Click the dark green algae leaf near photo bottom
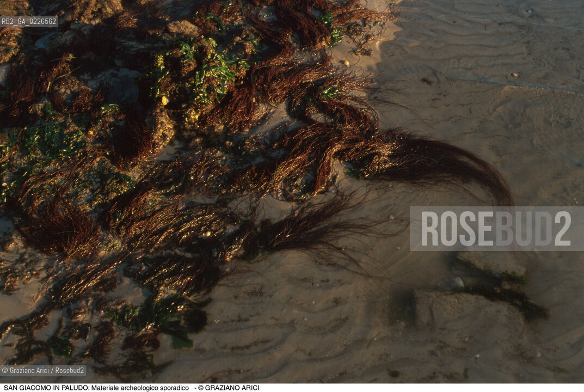The image size is (584, 392). coord(181,341)
